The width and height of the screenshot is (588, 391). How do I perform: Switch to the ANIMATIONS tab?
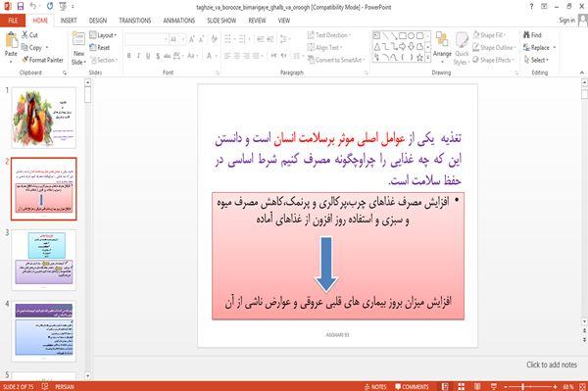(x=179, y=21)
